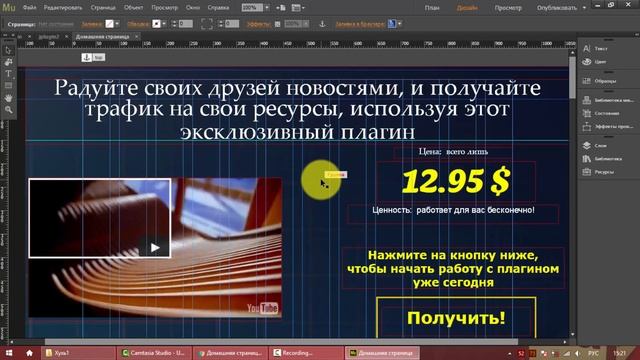Viewport: 640px width, 360px height.
Task: Click the Обводка stroke label link
Action: [x=138, y=24]
